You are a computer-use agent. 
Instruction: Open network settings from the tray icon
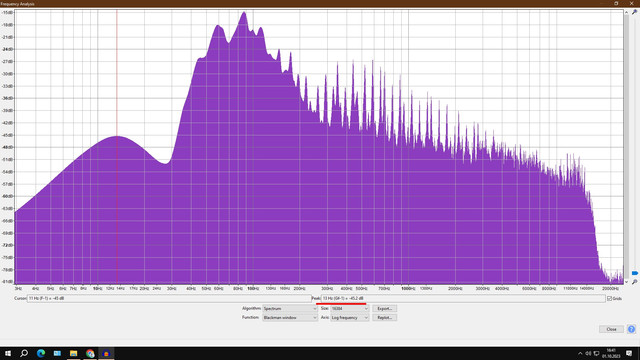(596, 353)
